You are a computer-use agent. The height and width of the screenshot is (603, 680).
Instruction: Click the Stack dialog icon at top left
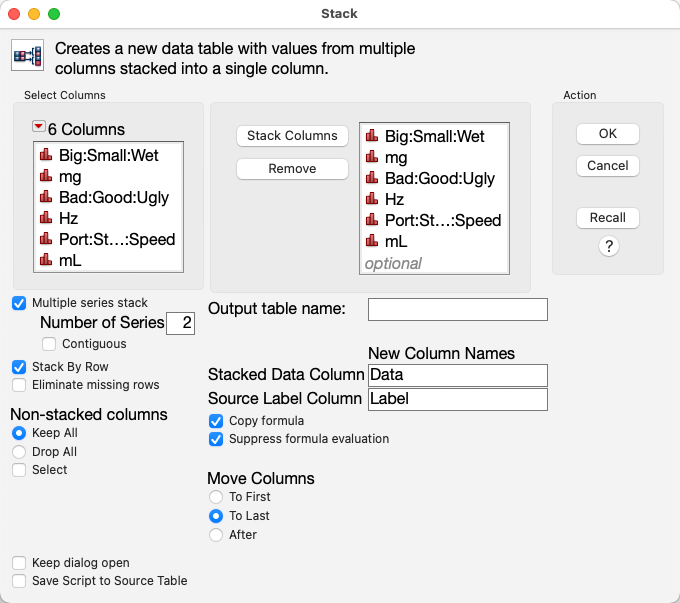pyautogui.click(x=28, y=56)
